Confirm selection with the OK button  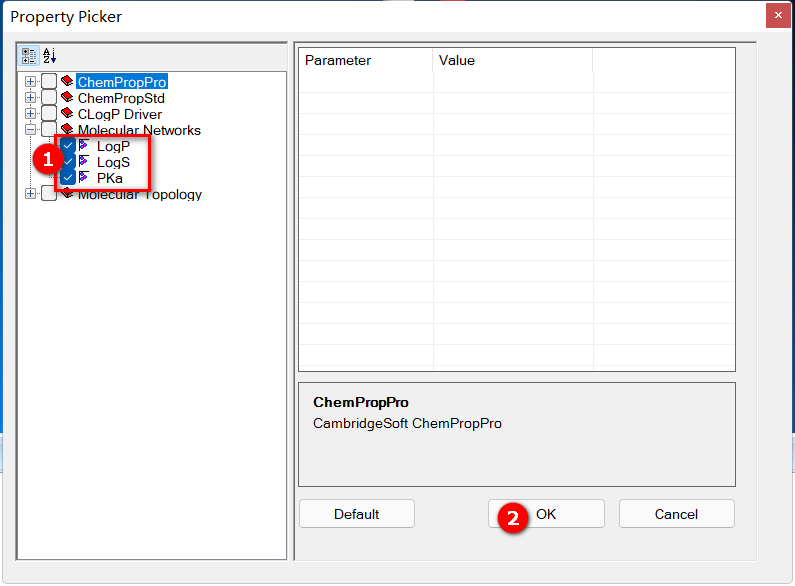pos(546,514)
